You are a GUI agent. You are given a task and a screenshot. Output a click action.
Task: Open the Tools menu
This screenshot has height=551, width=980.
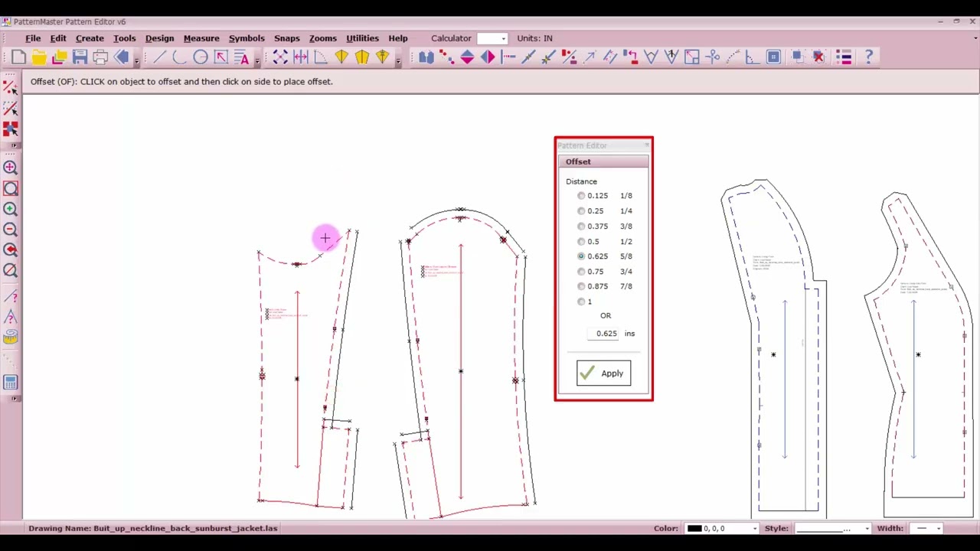(124, 38)
